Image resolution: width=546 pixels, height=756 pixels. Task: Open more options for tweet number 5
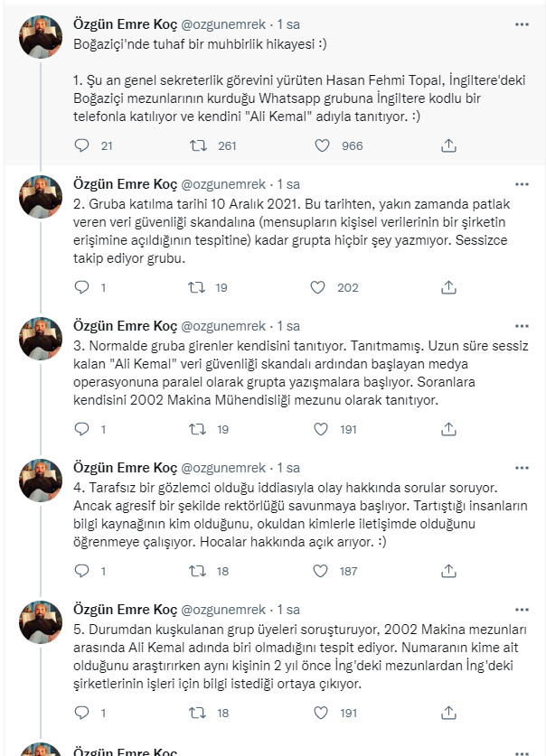tap(522, 610)
